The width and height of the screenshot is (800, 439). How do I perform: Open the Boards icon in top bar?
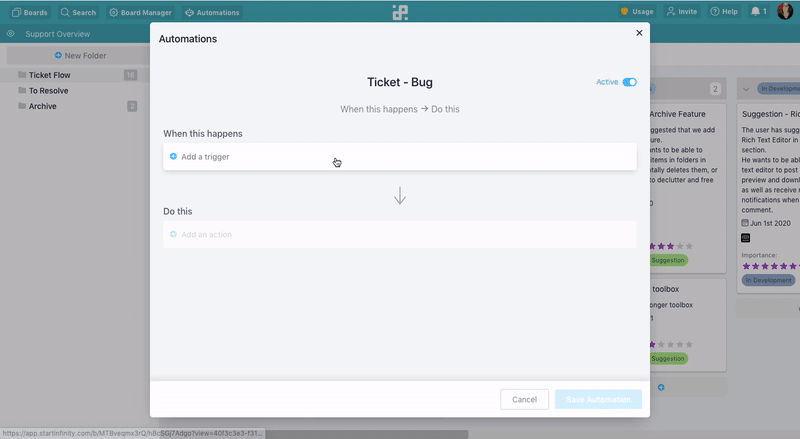click(16, 12)
